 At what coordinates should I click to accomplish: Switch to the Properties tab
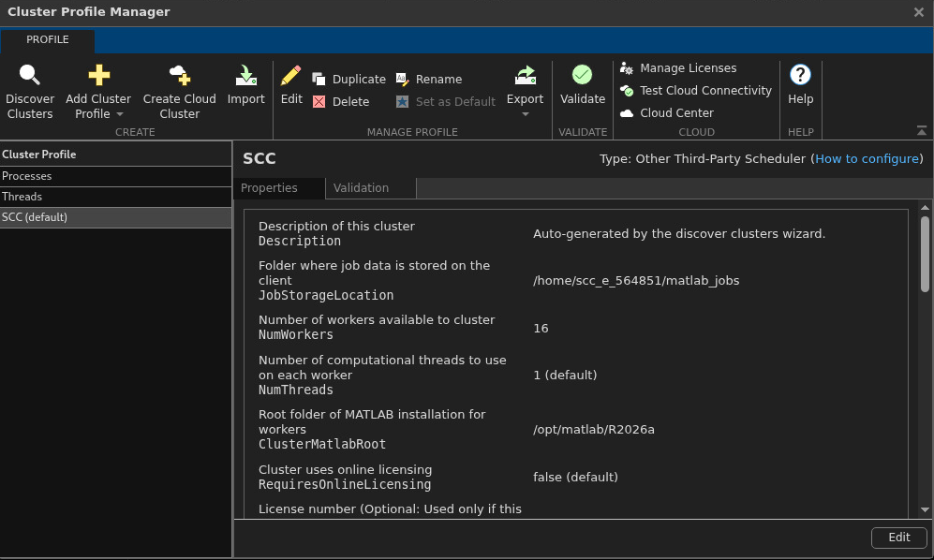click(x=279, y=188)
